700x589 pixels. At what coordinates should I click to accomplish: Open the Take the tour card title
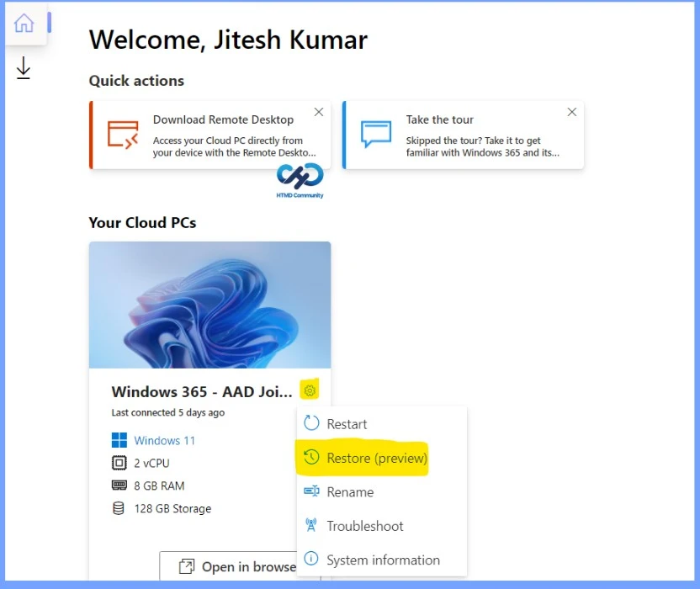point(440,119)
